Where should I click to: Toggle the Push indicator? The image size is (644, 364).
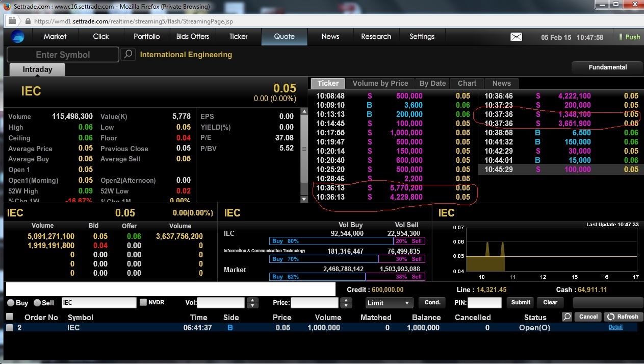coord(629,37)
